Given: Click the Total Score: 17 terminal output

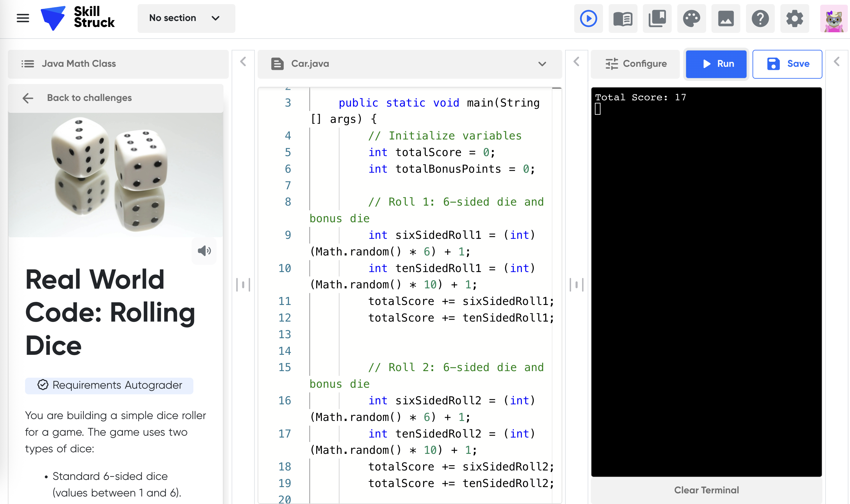Looking at the screenshot, I should [640, 97].
